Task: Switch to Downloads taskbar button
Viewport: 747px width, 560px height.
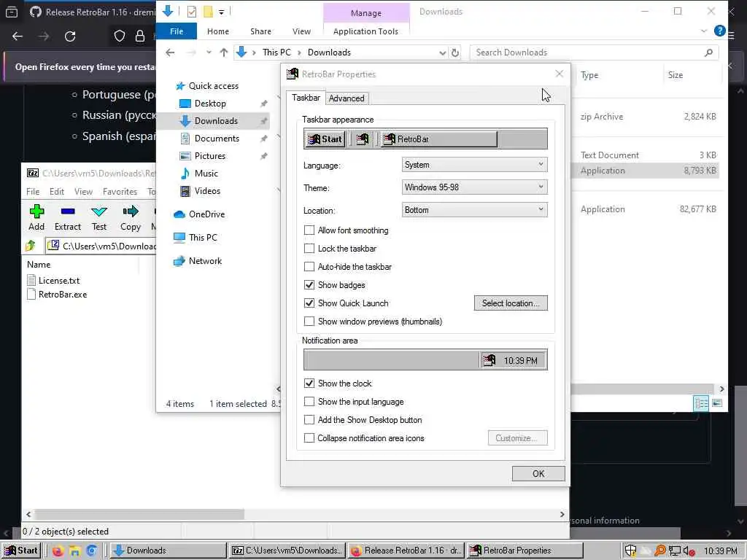Action: [x=169, y=551]
